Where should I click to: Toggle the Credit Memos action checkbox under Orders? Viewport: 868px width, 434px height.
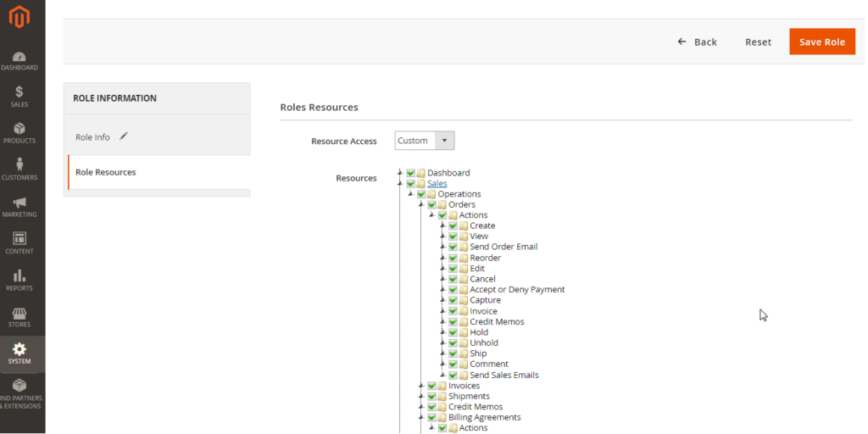453,321
